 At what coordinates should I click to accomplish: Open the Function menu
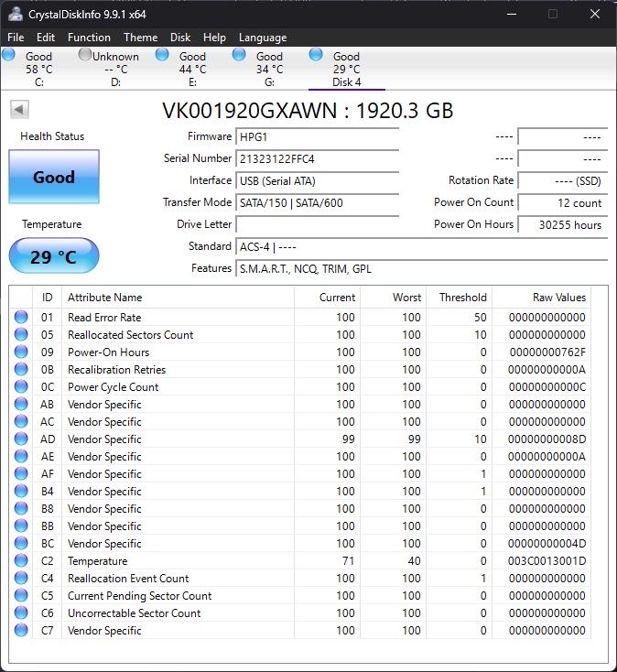89,38
